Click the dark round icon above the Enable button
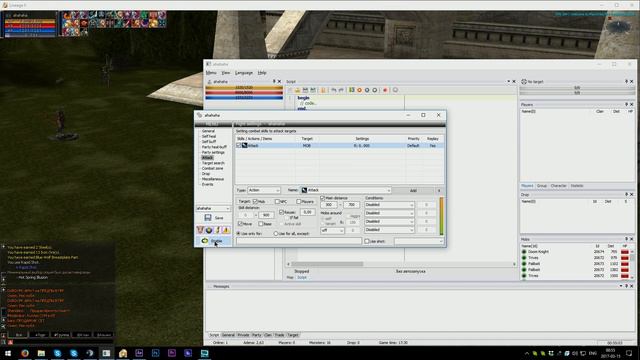Image resolution: width=640 pixels, height=360 pixels. point(209,230)
